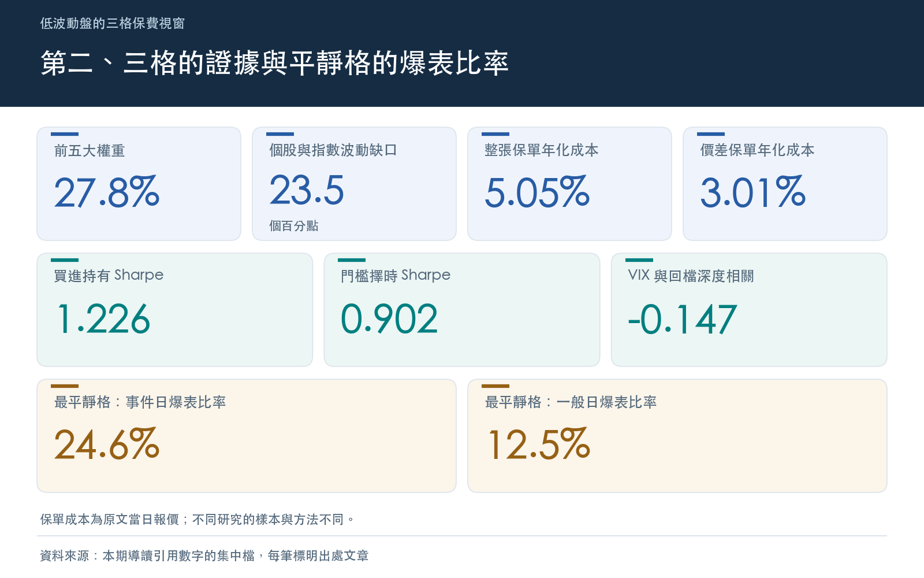Image resolution: width=924 pixels, height=578 pixels.
Task: Click the value 1.226
Action: click(103, 319)
